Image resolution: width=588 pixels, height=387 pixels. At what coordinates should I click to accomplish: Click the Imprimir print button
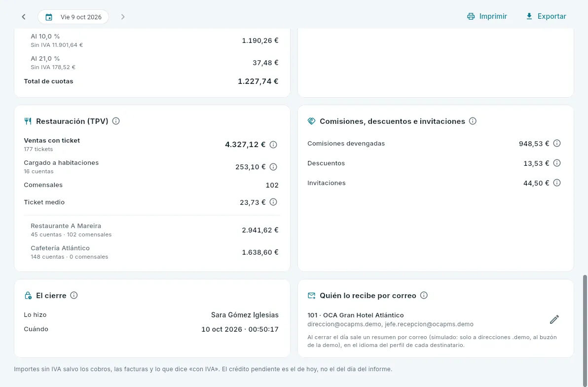487,16
